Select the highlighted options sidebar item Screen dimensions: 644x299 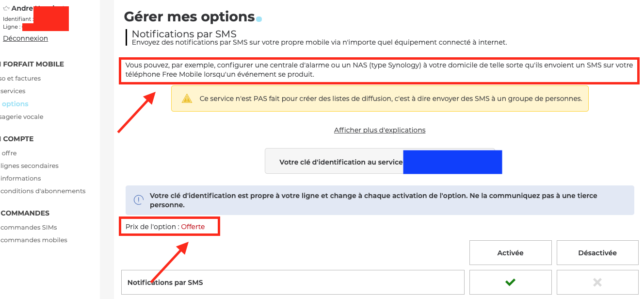click(15, 104)
